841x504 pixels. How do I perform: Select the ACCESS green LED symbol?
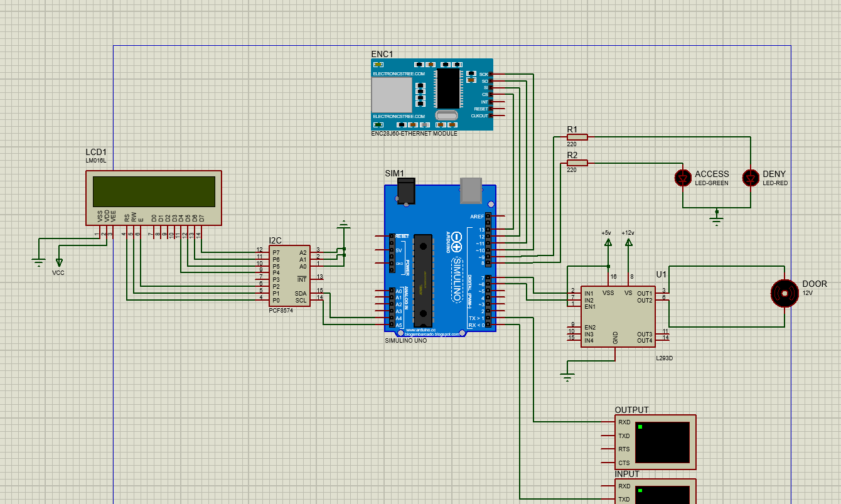point(683,178)
